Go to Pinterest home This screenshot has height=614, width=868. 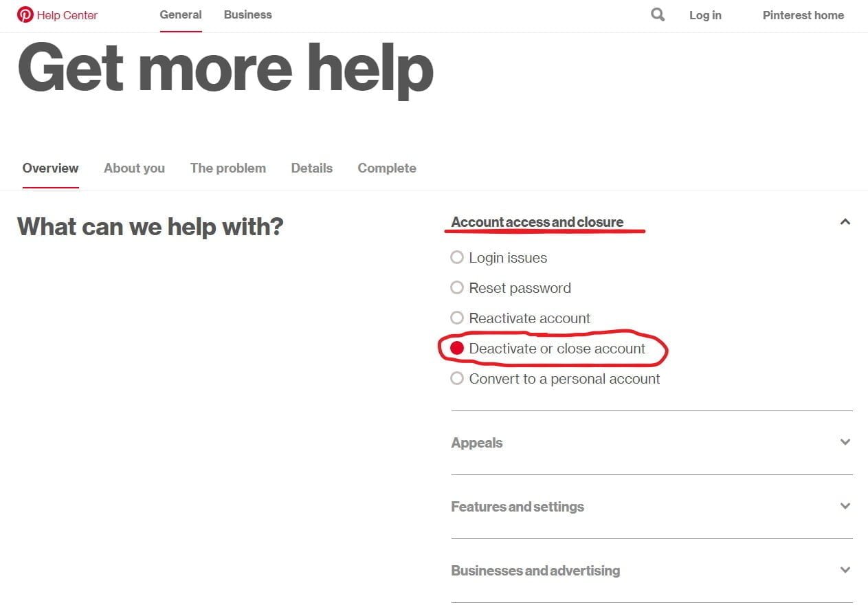click(x=803, y=15)
